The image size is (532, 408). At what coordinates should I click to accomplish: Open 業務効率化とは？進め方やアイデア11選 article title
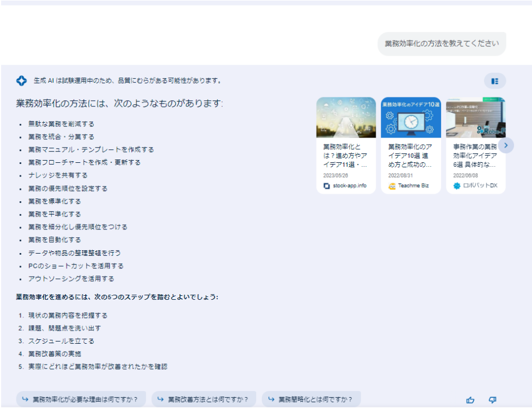click(x=345, y=156)
